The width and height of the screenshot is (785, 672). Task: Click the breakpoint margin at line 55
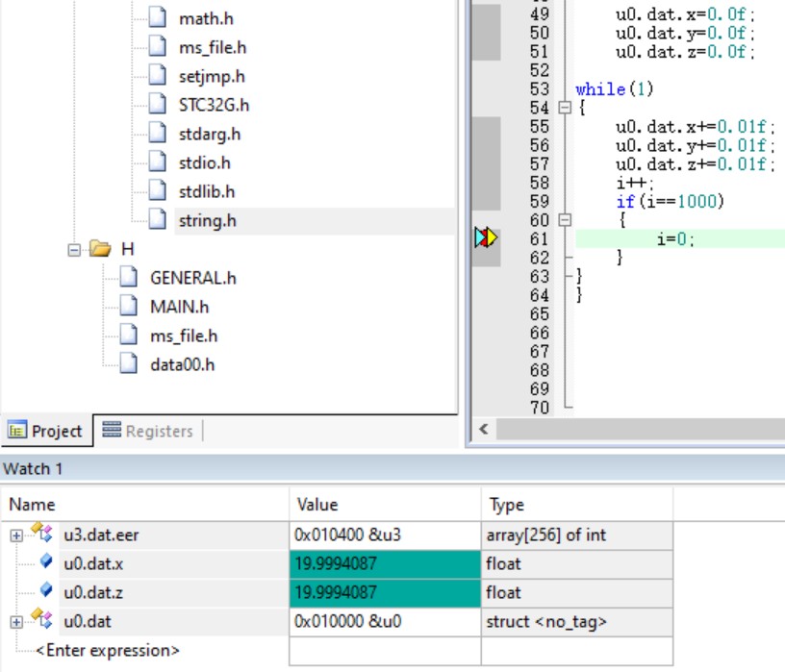[486, 127]
